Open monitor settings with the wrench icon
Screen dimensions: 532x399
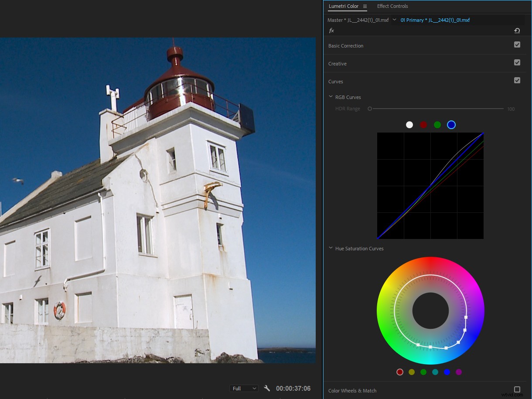tap(266, 388)
